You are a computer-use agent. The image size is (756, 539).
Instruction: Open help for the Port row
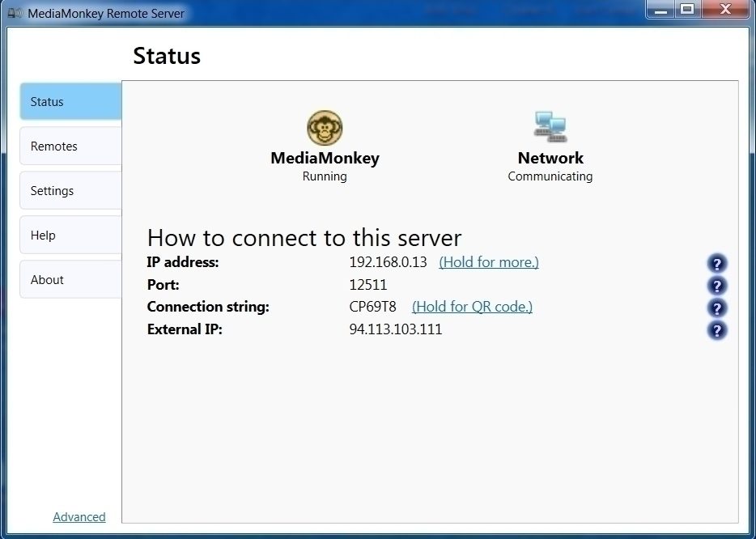click(x=717, y=286)
